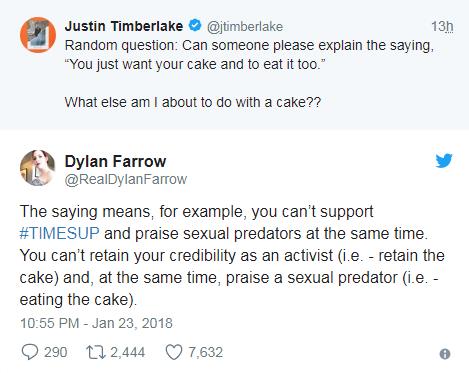Click the info circle icon
469x373 pixels.
(x=445, y=354)
